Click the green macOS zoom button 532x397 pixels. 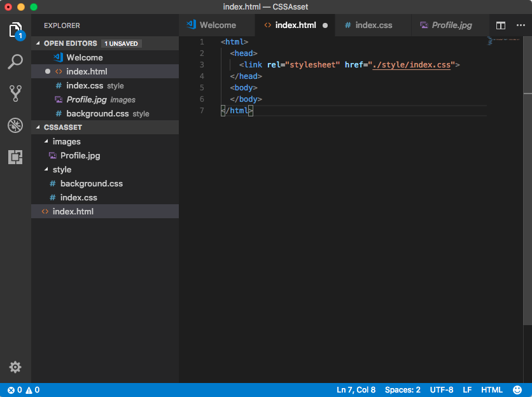(34, 7)
